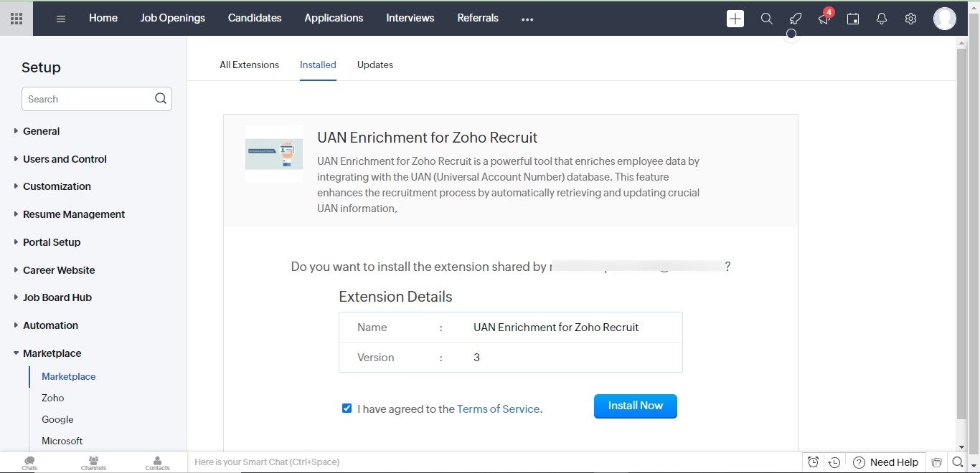Image resolution: width=980 pixels, height=473 pixels.
Task: Open the settings gear icon
Action: (910, 19)
